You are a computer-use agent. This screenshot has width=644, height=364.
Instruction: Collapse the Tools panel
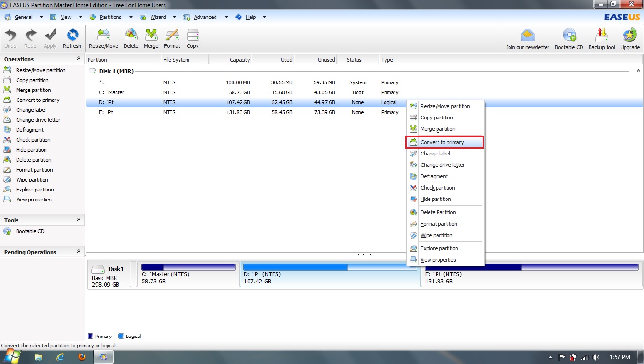click(x=79, y=220)
